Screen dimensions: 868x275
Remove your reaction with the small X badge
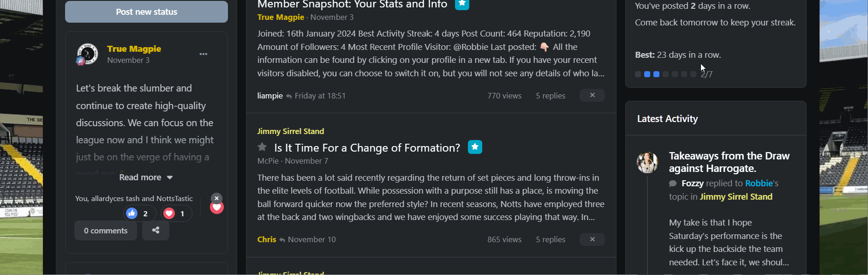click(216, 198)
